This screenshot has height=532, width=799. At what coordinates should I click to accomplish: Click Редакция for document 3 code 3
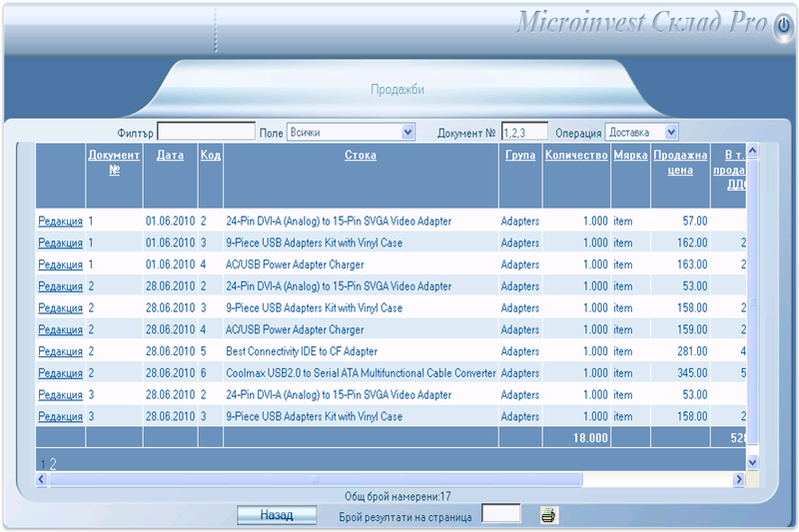click(60, 416)
